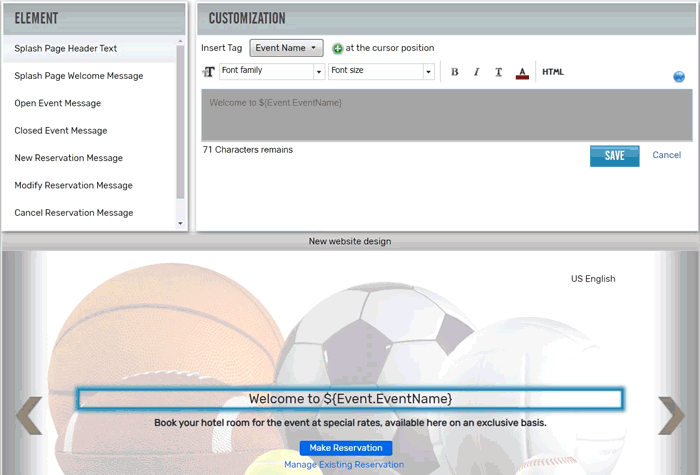Image resolution: width=700 pixels, height=475 pixels.
Task: Click the highlighted Welcome header in preview
Action: [350, 399]
